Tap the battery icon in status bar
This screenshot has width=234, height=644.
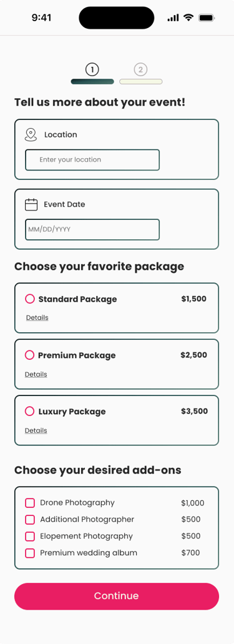click(x=207, y=17)
